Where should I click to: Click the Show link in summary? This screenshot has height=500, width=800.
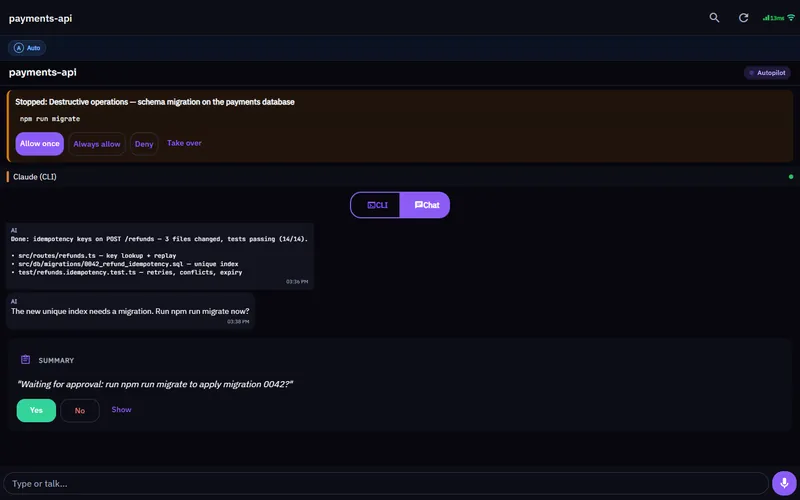121,410
